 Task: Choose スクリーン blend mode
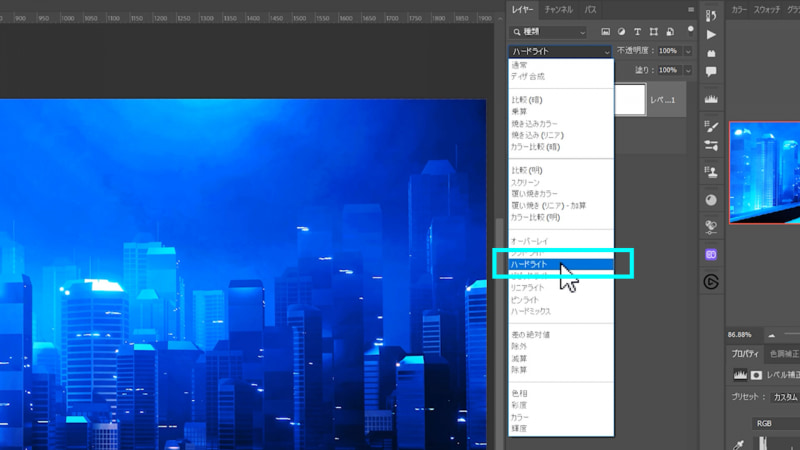561,182
